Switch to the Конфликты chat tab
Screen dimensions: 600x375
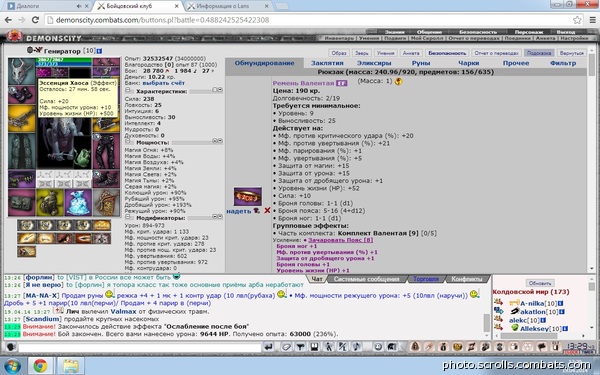(466, 279)
